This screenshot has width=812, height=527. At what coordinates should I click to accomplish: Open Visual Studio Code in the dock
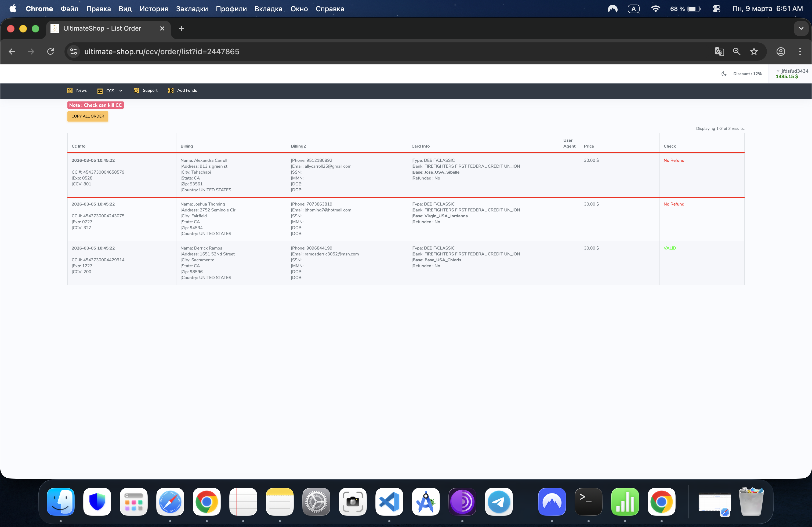click(389, 502)
